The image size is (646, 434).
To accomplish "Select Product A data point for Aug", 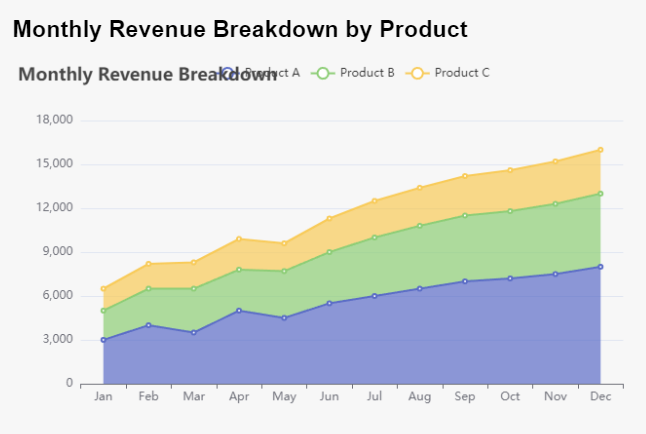I will click(420, 289).
